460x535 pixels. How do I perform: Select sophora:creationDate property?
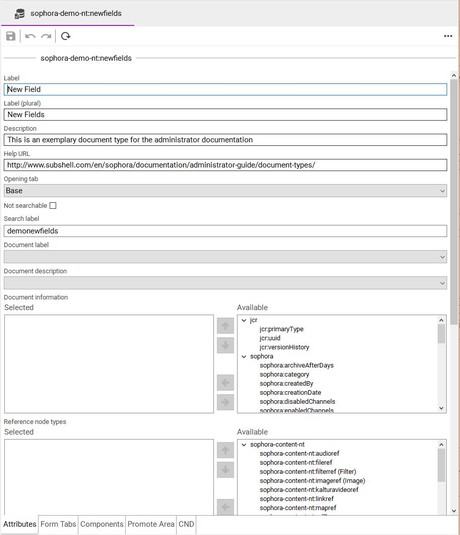point(290,392)
